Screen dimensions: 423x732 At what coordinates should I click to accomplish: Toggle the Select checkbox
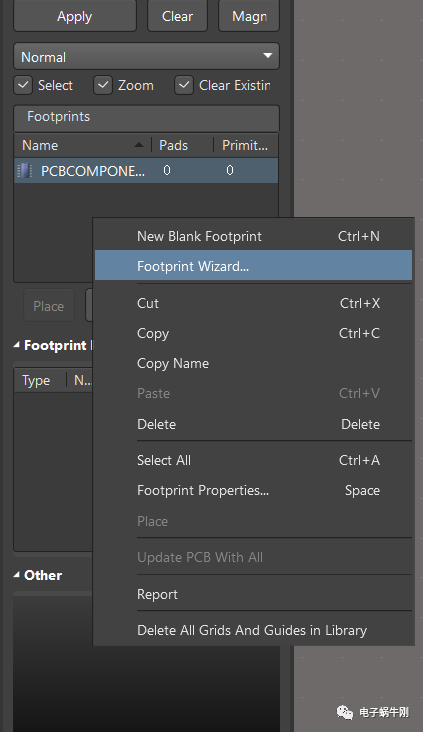[23, 85]
